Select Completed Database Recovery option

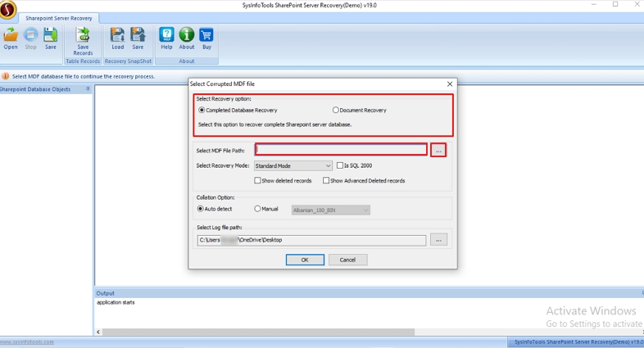pyautogui.click(x=202, y=110)
